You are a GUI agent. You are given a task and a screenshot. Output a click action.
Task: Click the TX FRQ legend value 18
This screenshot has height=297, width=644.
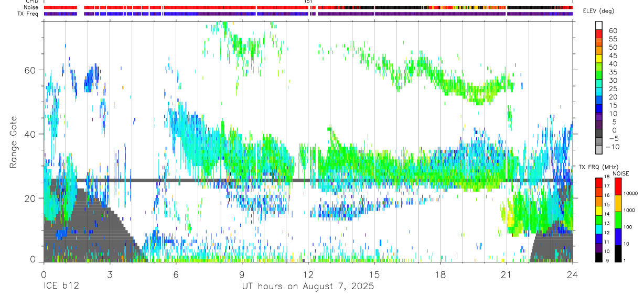click(x=607, y=177)
